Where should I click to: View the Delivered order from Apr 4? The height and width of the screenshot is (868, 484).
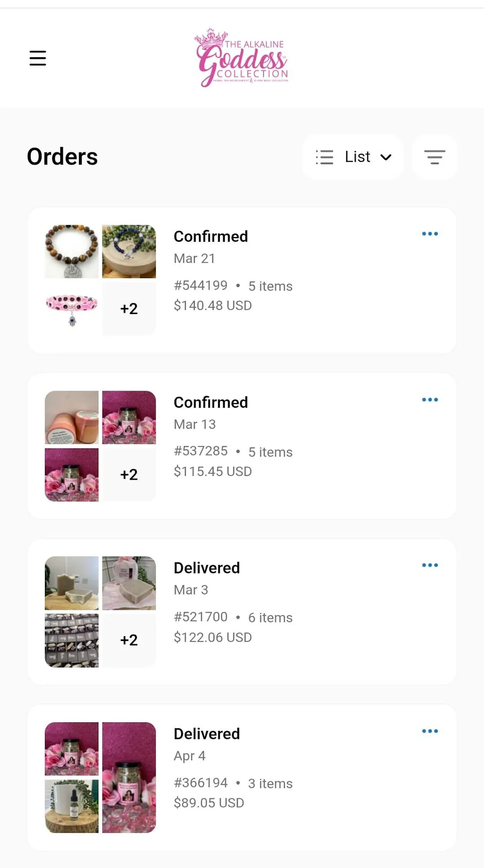[x=207, y=734]
